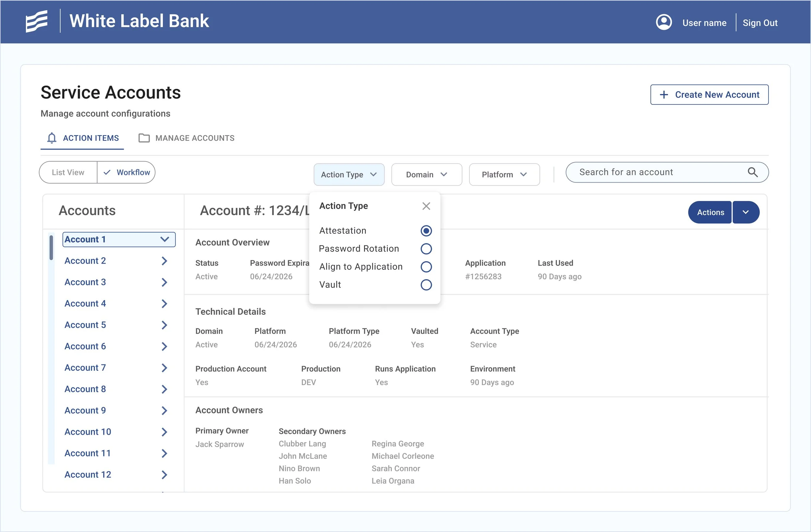Expand the Actions split-button arrow
Screen dimensions: 811x532
(x=745, y=212)
